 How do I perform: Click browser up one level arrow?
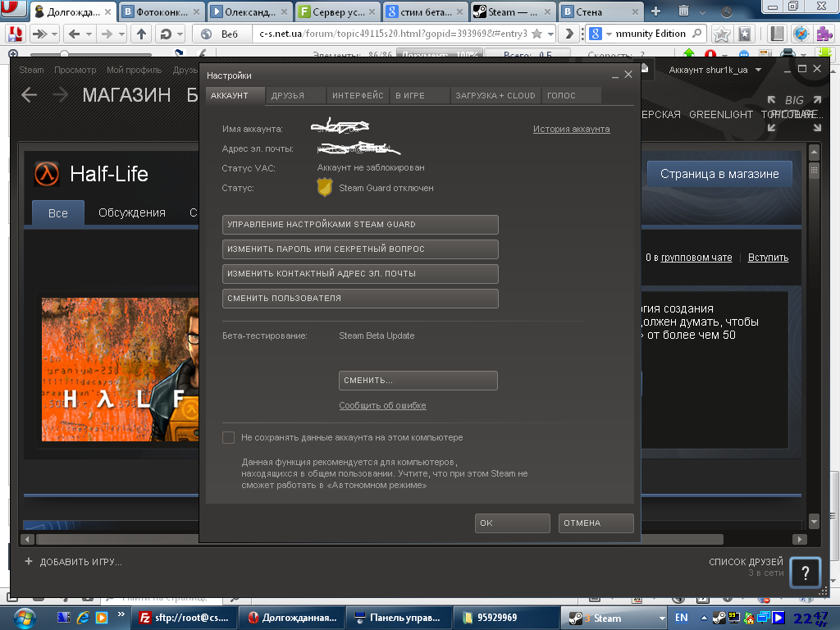click(x=141, y=34)
